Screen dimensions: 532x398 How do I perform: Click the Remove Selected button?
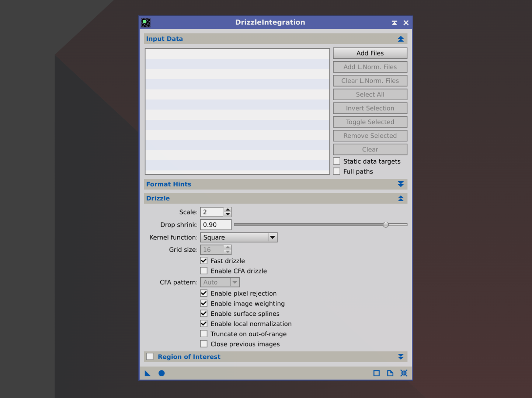point(370,136)
